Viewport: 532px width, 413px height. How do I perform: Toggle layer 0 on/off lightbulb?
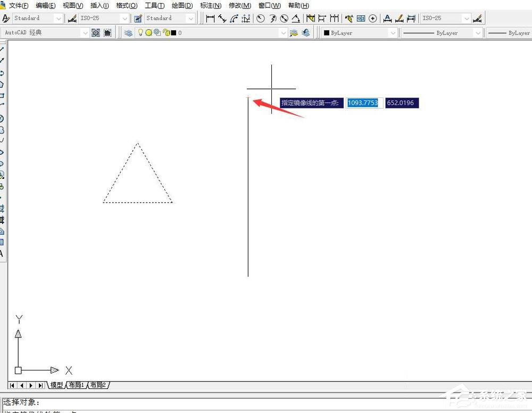pos(140,32)
